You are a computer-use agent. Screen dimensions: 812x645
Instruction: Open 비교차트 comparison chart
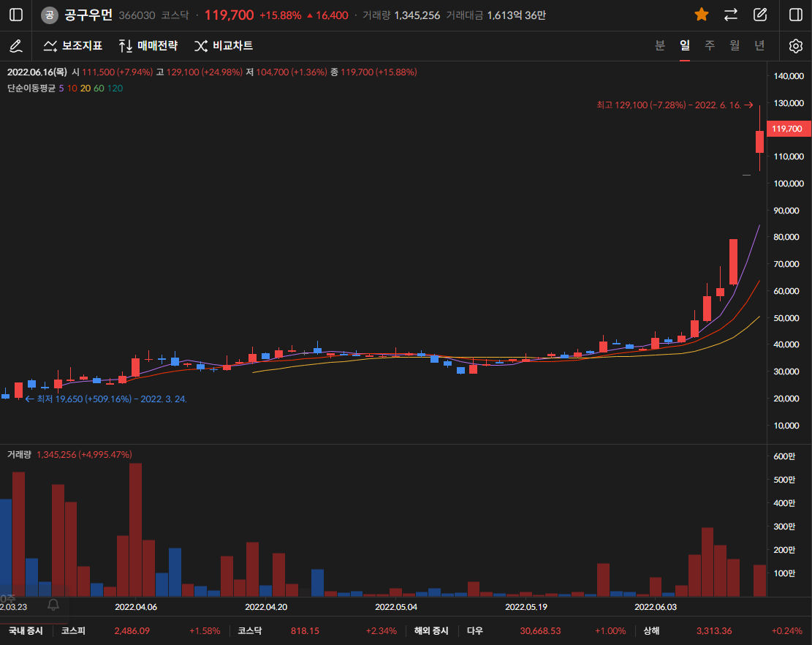224,46
